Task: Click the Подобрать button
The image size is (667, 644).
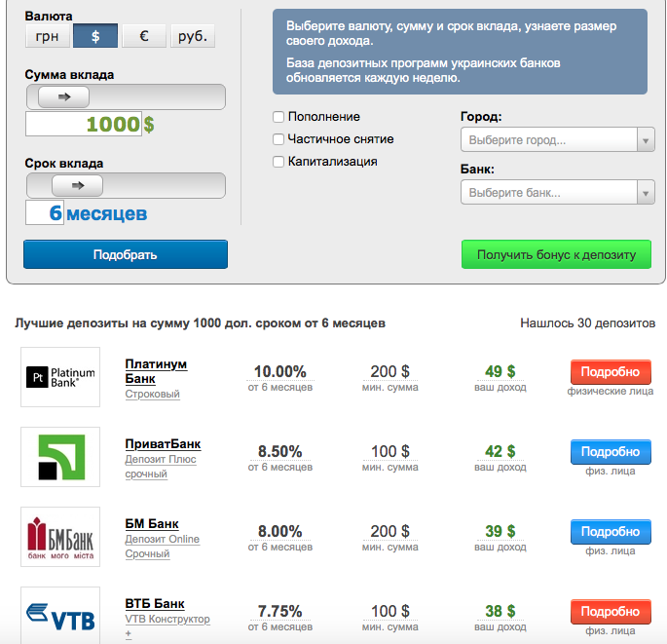Action: 126,254
